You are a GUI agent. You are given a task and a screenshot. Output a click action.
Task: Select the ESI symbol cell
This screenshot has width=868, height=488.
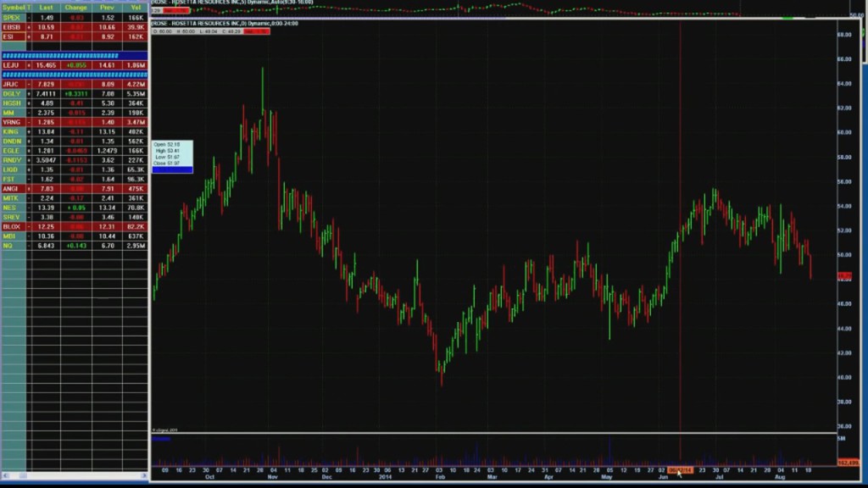point(13,36)
